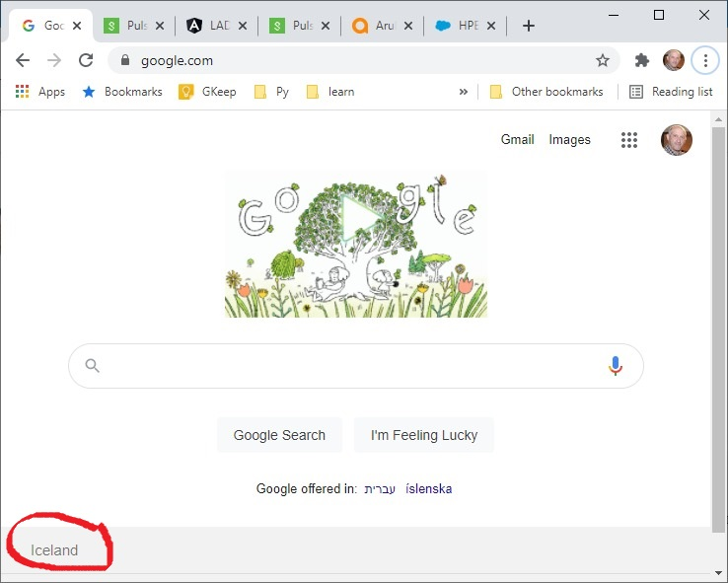Click the page's vertical scrollbar
Screen dimensions: 728x583
point(718,329)
